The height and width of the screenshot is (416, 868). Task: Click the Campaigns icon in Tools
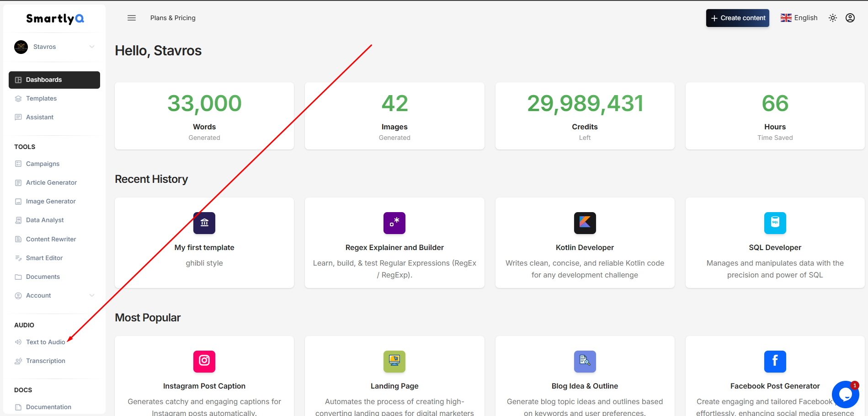(18, 164)
